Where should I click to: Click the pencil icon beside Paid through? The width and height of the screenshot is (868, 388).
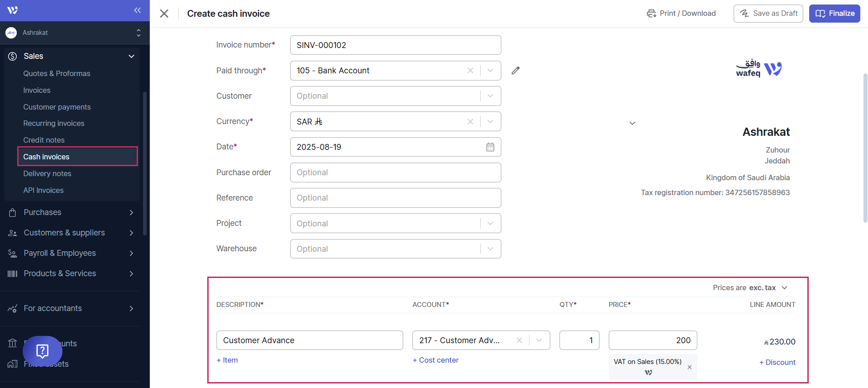click(515, 71)
